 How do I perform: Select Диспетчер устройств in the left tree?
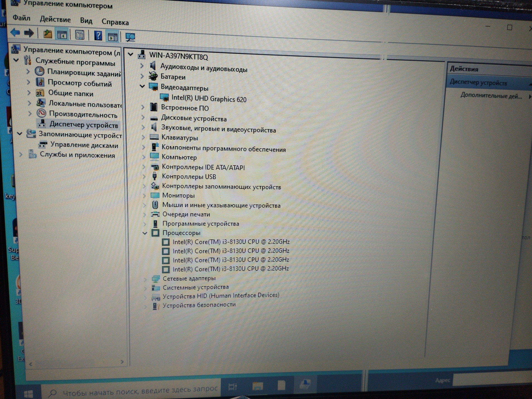[84, 125]
